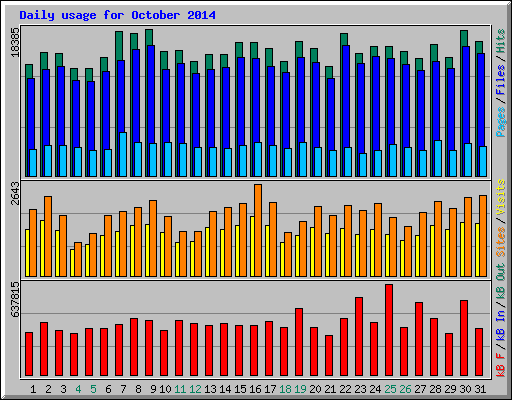Click the Sites legend label

[501, 242]
